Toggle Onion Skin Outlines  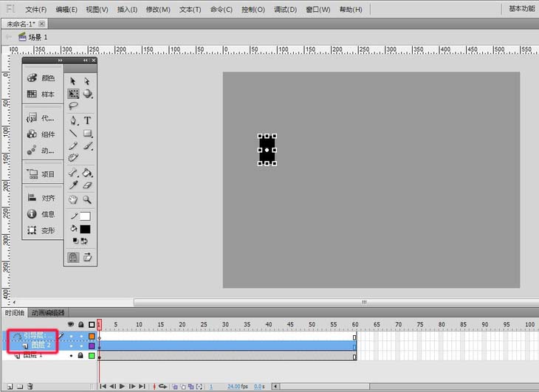[183, 387]
